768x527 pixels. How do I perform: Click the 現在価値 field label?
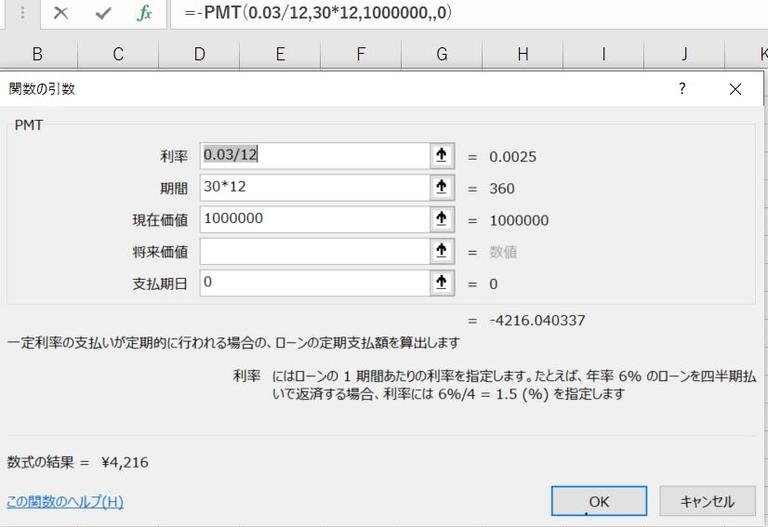pos(160,220)
